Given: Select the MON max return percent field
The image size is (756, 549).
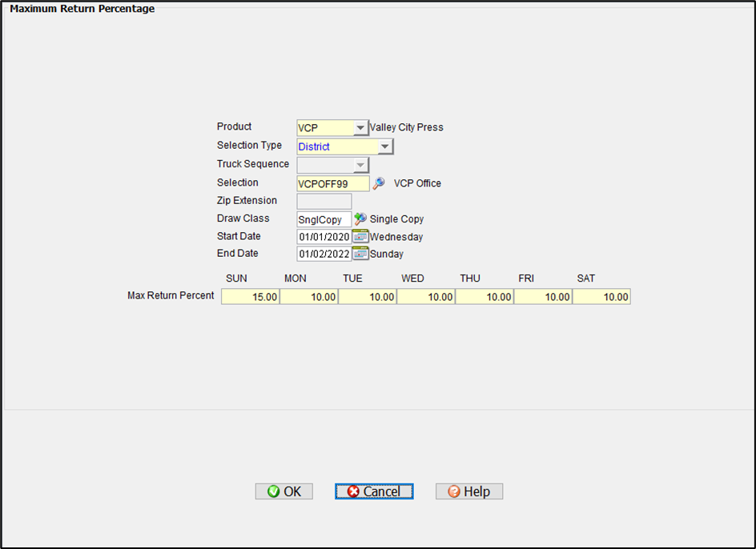Looking at the screenshot, I should tap(309, 297).
